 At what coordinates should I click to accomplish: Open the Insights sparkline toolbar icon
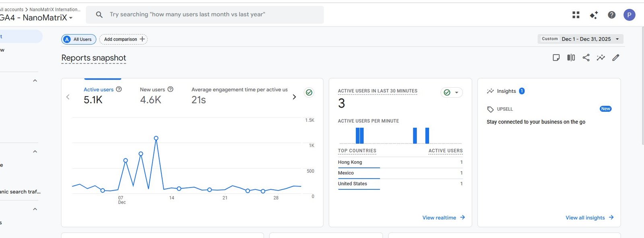[601, 57]
